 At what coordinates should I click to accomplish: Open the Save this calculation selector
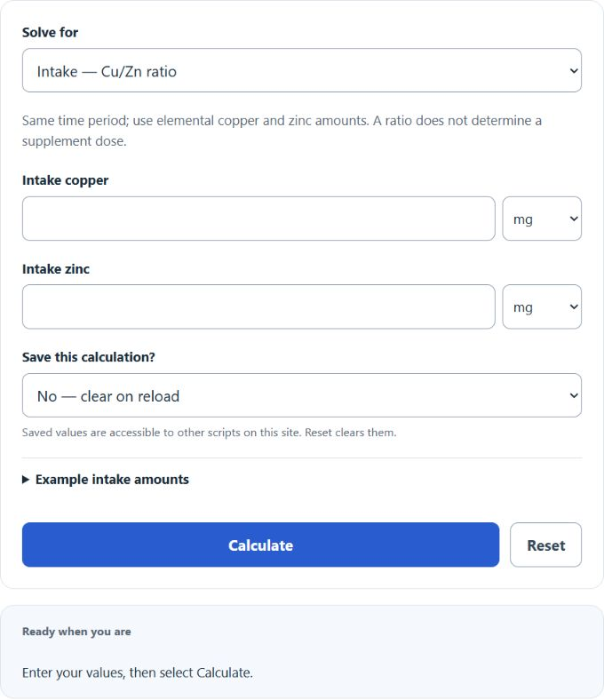[302, 395]
